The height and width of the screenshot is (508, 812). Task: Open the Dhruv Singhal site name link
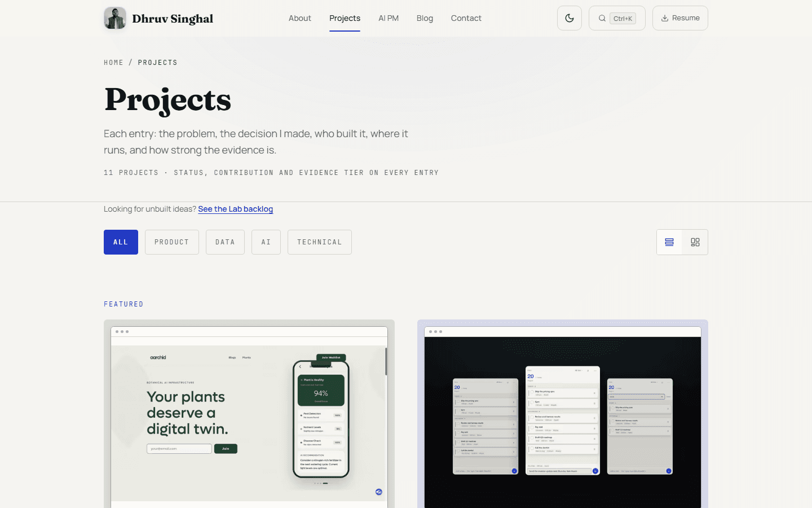click(173, 19)
